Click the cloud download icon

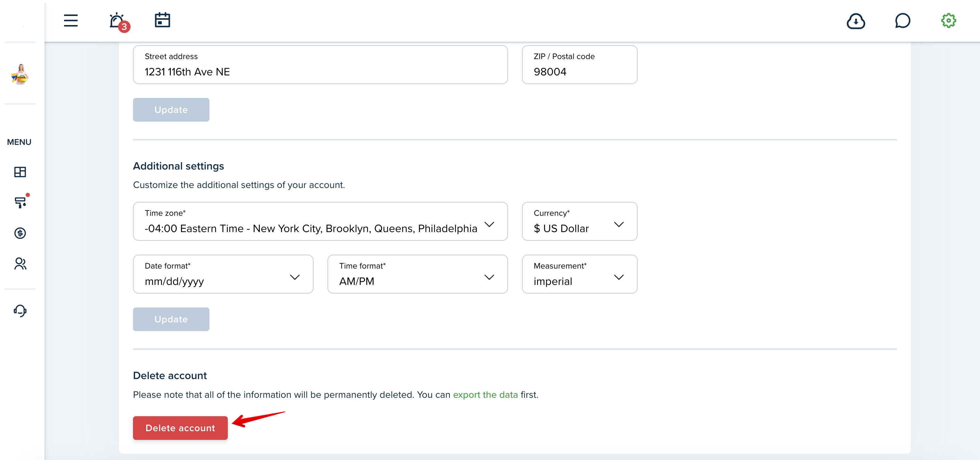[856, 21]
